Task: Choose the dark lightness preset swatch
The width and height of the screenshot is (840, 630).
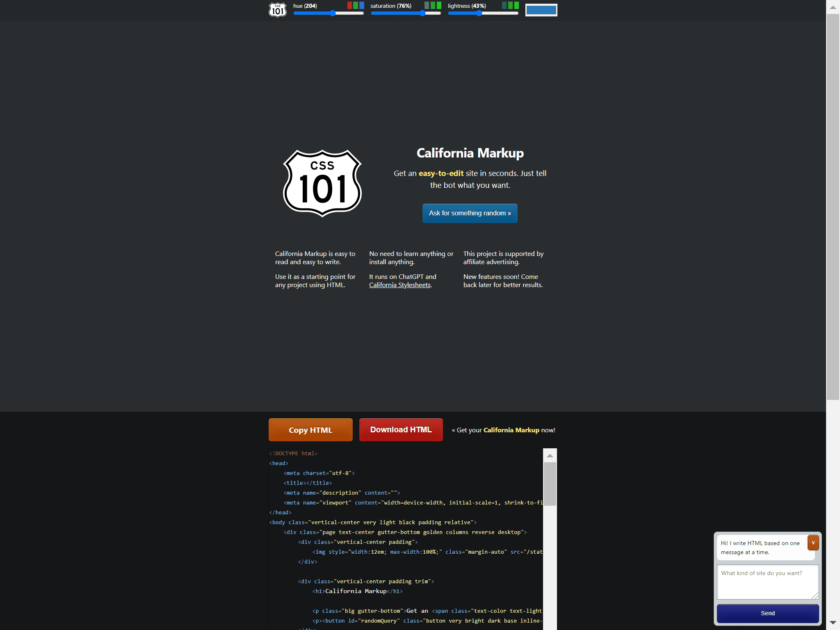Action: coord(504,5)
